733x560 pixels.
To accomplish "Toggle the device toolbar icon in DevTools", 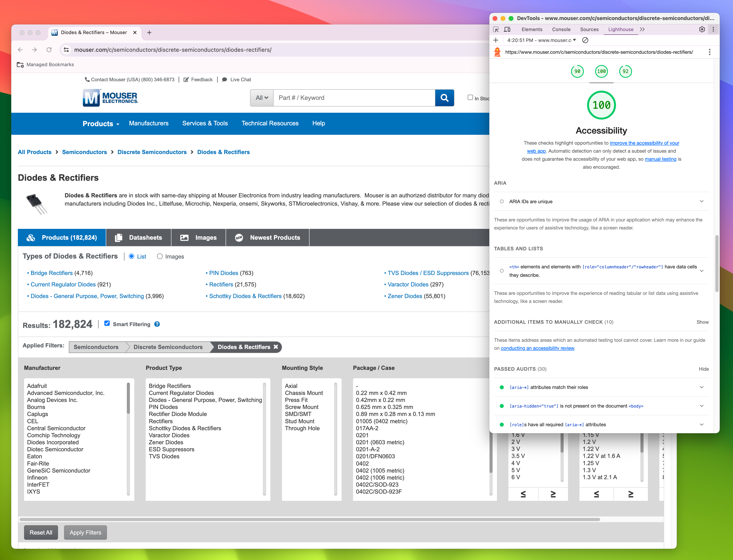I will point(507,29).
